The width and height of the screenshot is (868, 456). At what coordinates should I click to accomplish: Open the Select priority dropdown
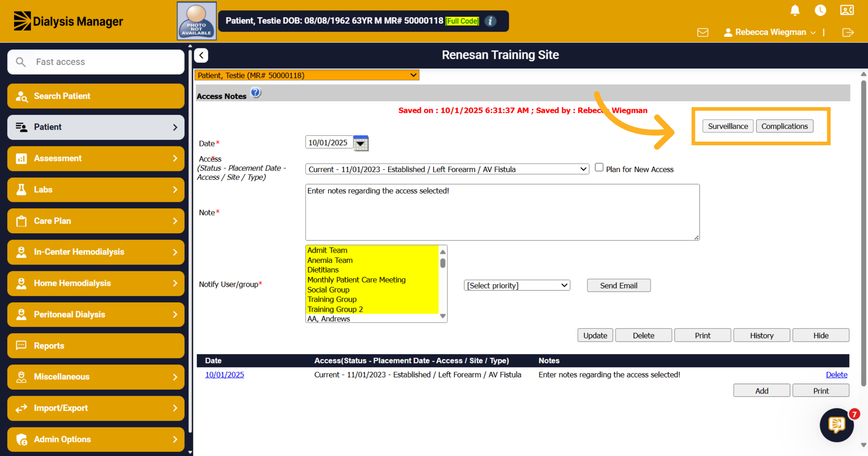pyautogui.click(x=517, y=285)
